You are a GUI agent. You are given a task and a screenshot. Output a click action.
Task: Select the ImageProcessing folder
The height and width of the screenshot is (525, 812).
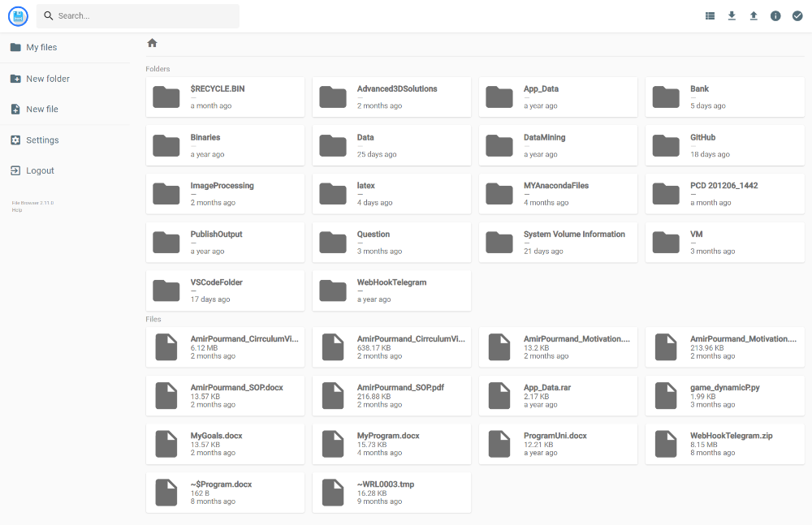pos(224,194)
